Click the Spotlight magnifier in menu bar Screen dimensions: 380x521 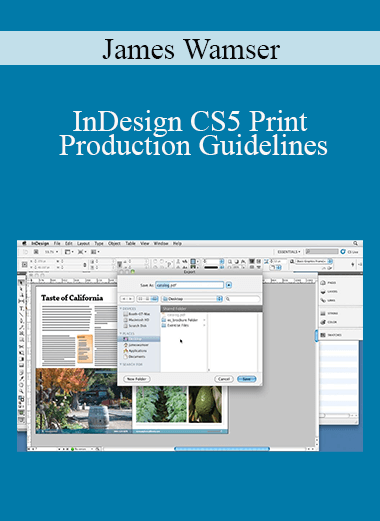pyautogui.click(x=355, y=243)
